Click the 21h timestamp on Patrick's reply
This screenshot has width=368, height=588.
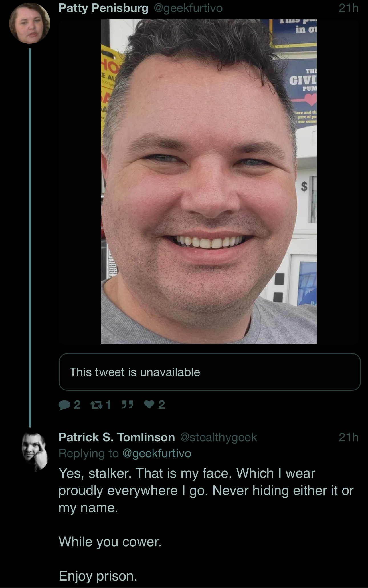point(349,437)
